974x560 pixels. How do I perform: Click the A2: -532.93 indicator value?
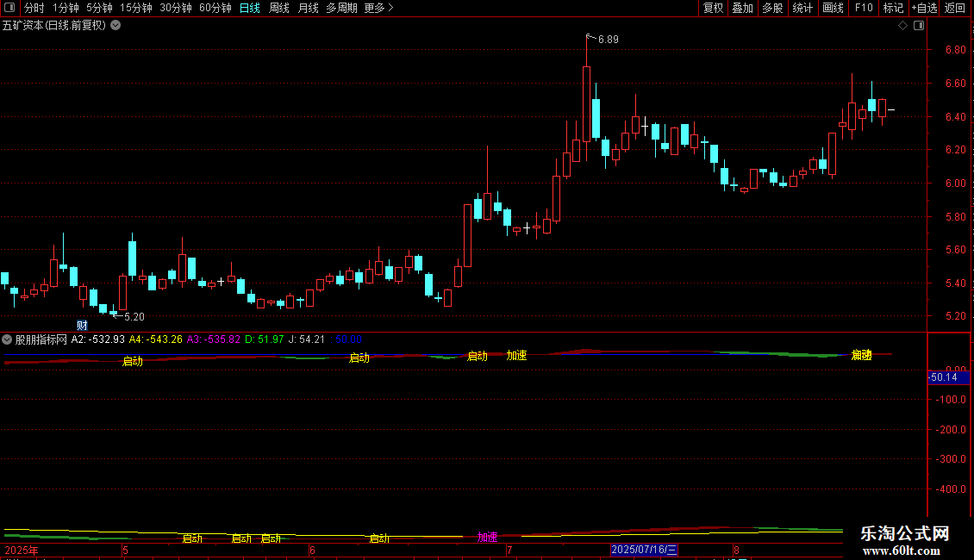[97, 339]
